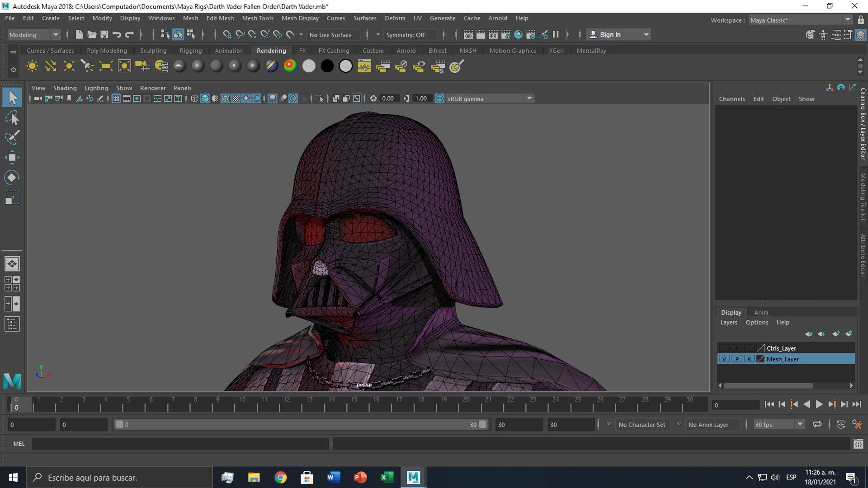Open the Outliner from the left sidebar

(12, 324)
